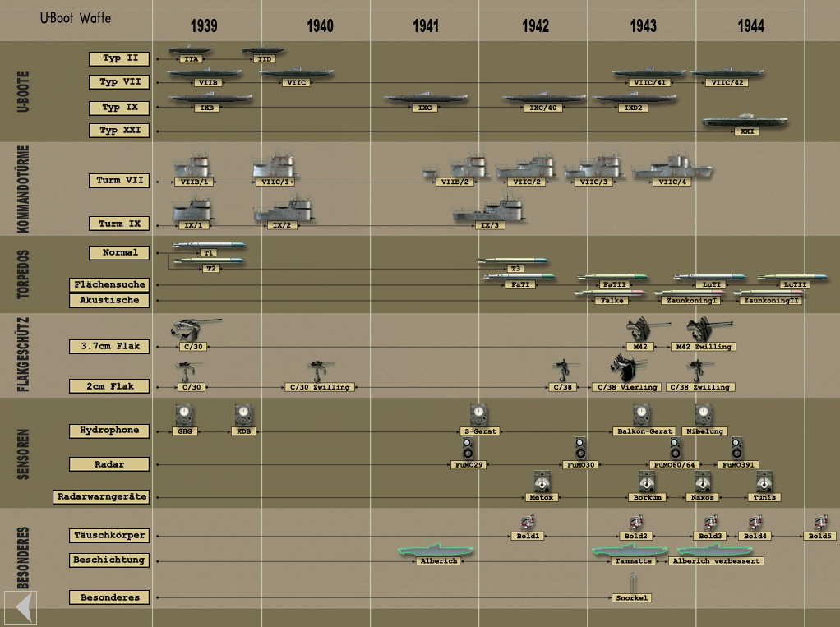Click the Snorkel device icon
This screenshot has height=627, width=840.
(633, 583)
